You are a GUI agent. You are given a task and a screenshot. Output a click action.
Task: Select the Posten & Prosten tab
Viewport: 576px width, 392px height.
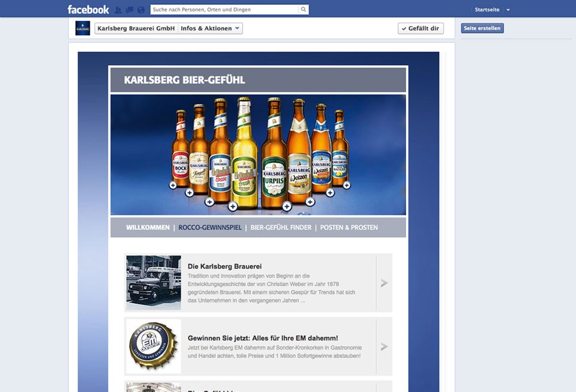349,228
